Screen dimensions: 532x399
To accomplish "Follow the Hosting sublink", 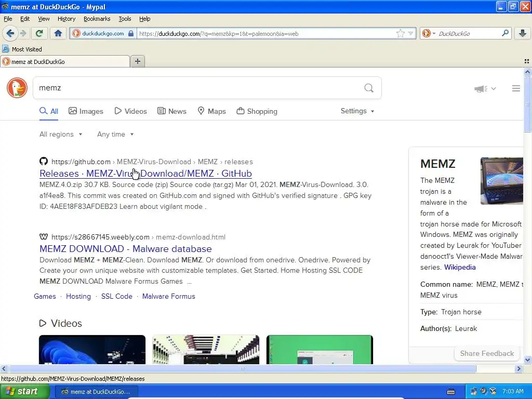I will [78, 296].
